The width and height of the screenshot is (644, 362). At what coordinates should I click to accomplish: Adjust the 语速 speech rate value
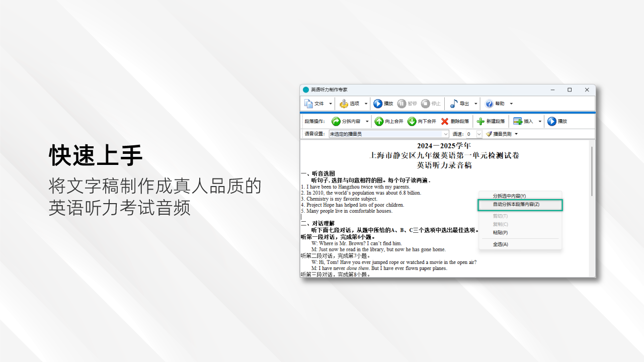(x=469, y=134)
